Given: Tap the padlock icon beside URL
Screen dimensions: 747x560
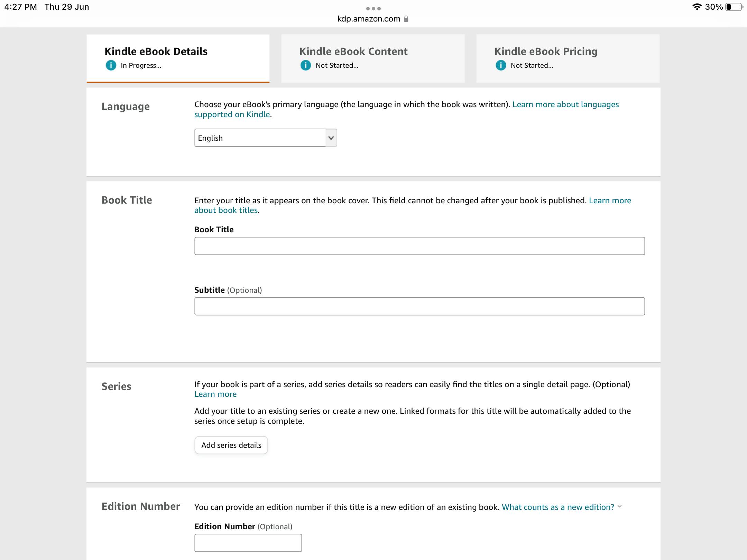Looking at the screenshot, I should [406, 19].
